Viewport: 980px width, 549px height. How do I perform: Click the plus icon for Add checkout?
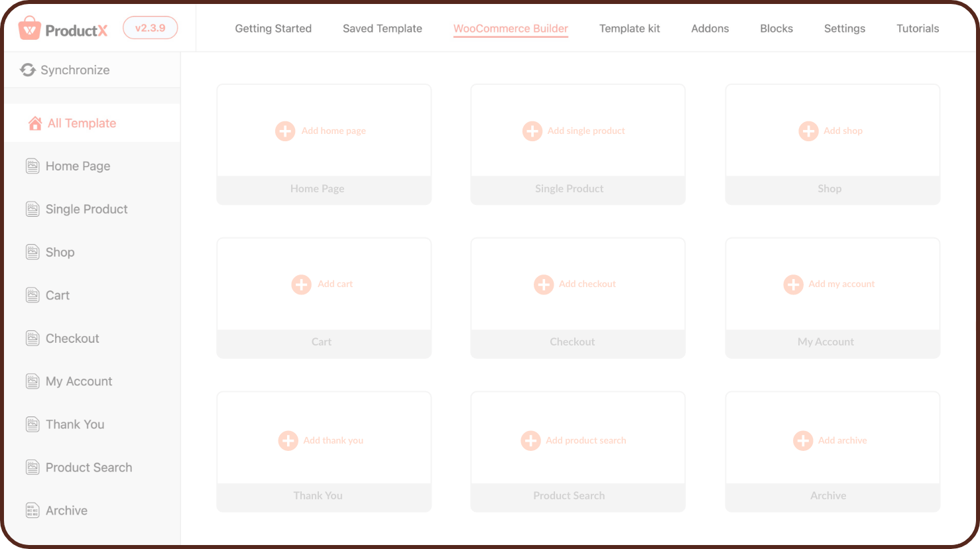tap(544, 284)
